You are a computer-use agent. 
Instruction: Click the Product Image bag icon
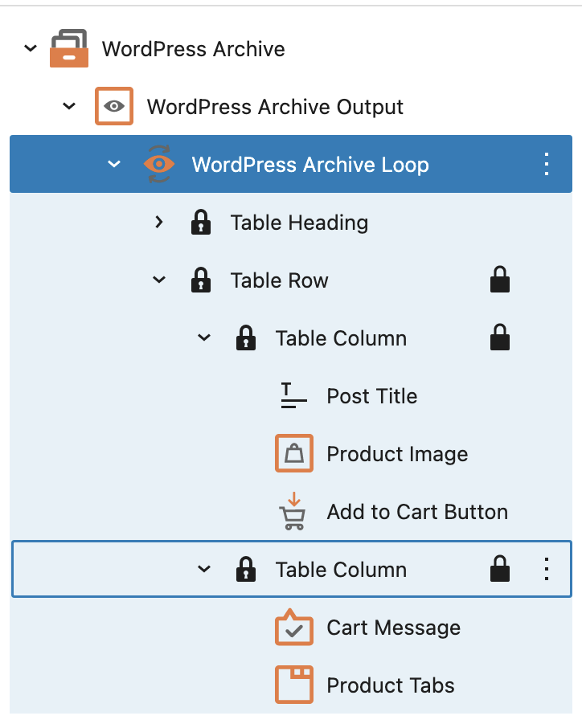tap(293, 453)
